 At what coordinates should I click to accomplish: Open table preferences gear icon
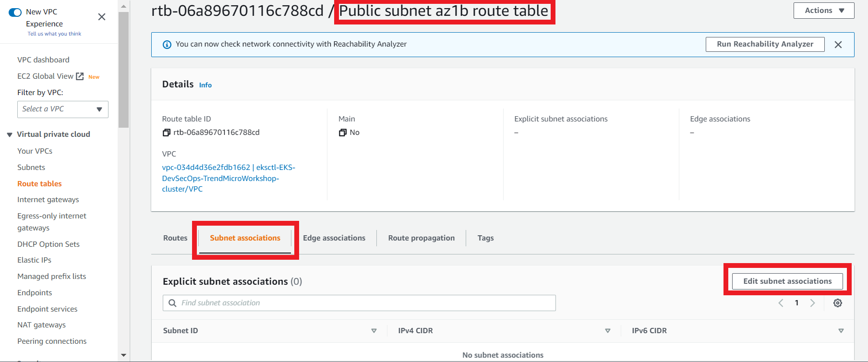[x=838, y=303]
